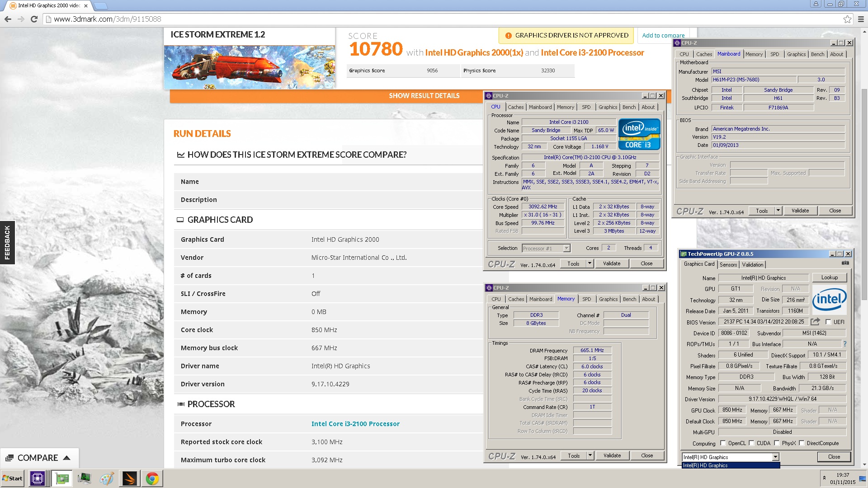Click the CPU-Z title bar icon of the Memory window
The width and height of the screenshot is (868, 488).
489,288
